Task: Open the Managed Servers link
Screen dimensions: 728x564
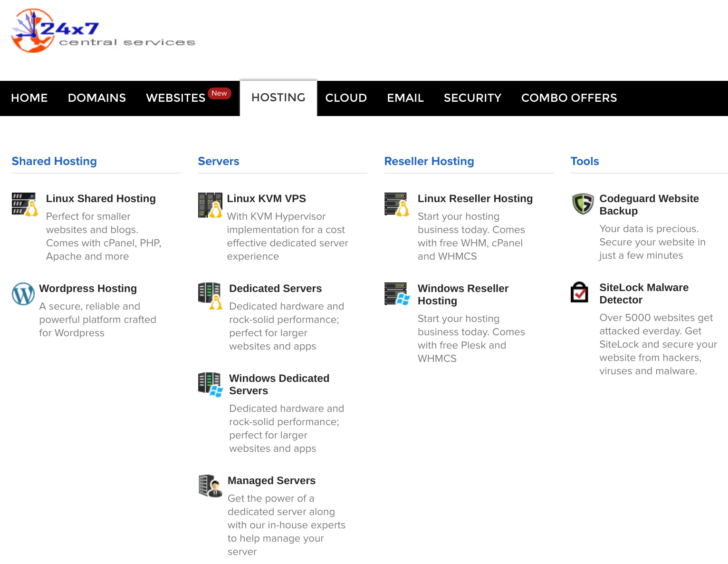Action: pos(271,481)
